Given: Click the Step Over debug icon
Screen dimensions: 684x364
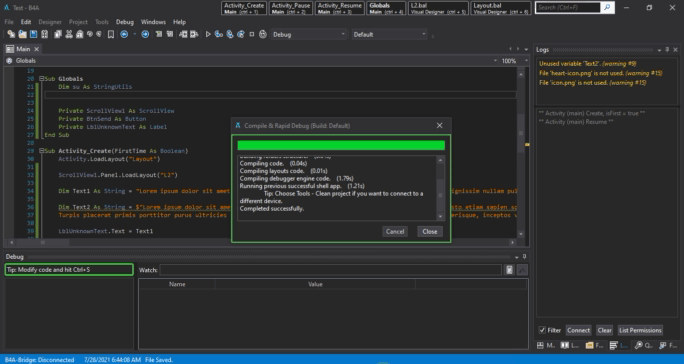Looking at the screenshot, I should click(230, 34).
